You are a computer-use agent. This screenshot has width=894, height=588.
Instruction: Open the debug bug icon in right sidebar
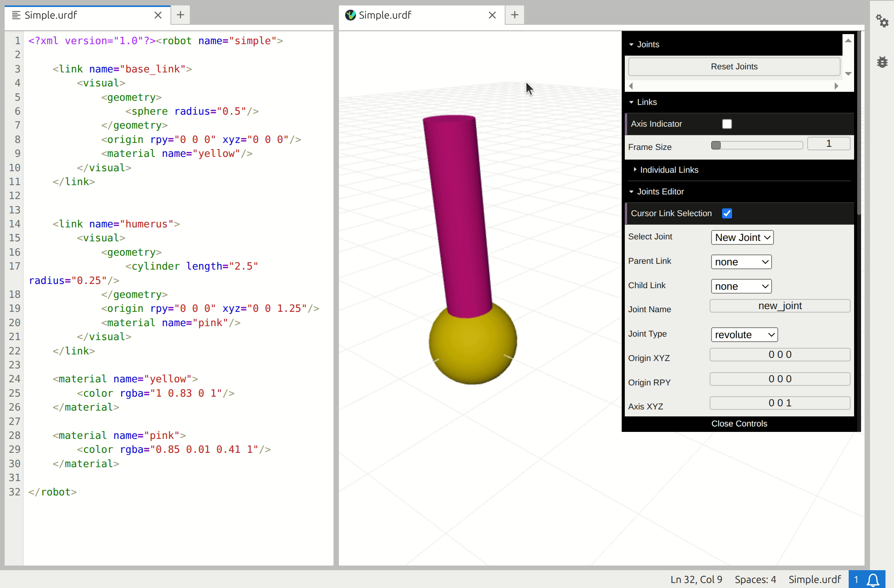(882, 62)
